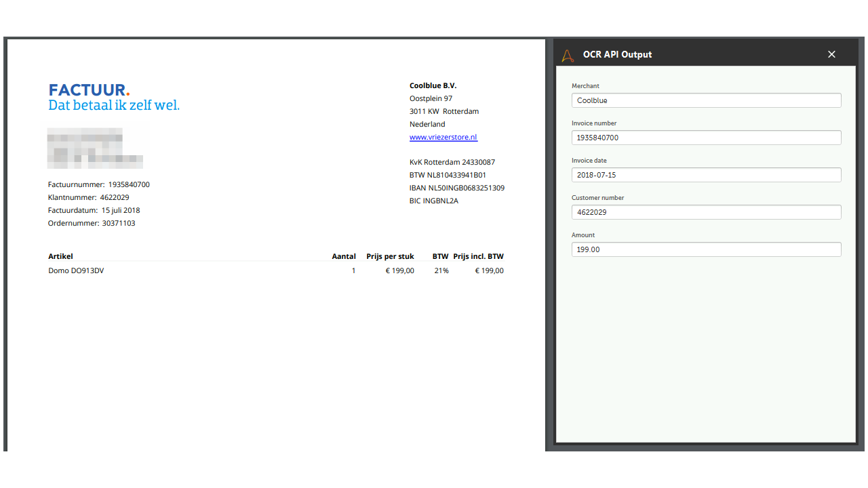
Task: Click the Artikel column header
Action: tap(60, 256)
